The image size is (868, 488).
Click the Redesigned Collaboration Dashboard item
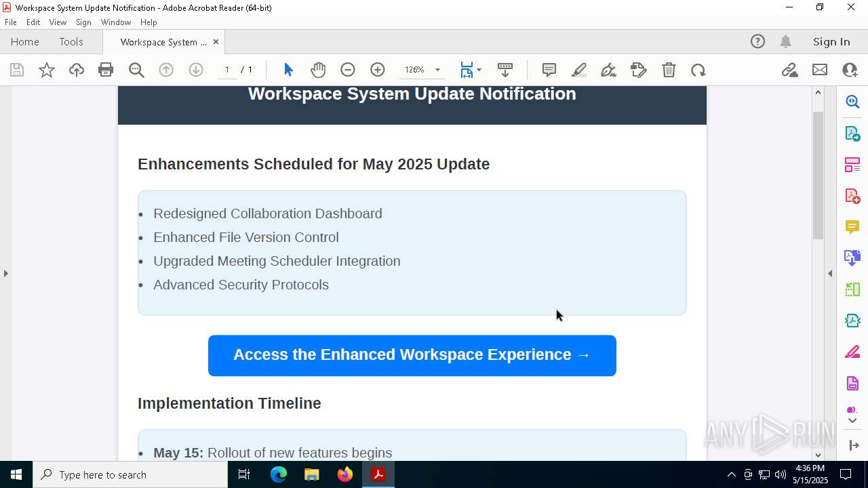(x=268, y=213)
